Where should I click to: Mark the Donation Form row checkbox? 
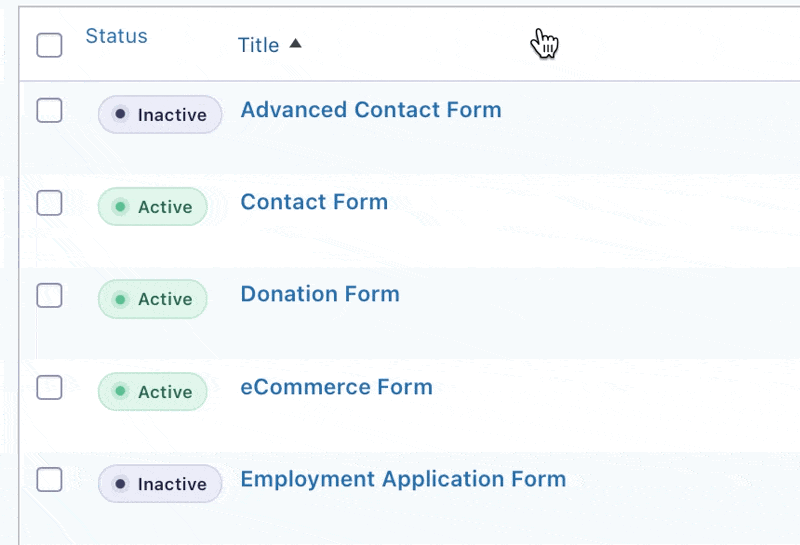tap(49, 295)
